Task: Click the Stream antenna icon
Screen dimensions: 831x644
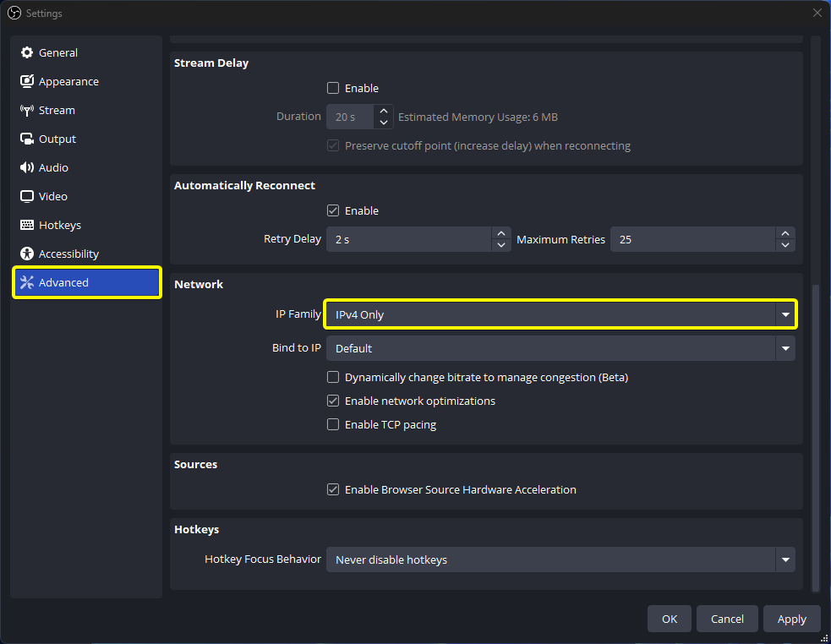Action: 26,110
